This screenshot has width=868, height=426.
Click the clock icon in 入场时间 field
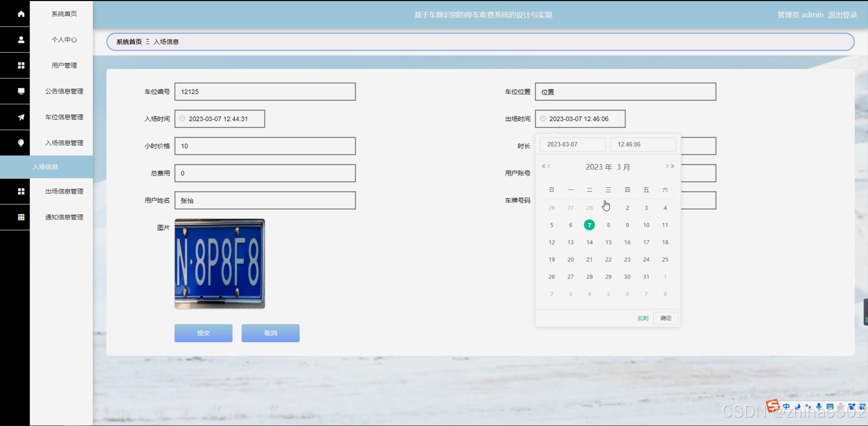(183, 119)
